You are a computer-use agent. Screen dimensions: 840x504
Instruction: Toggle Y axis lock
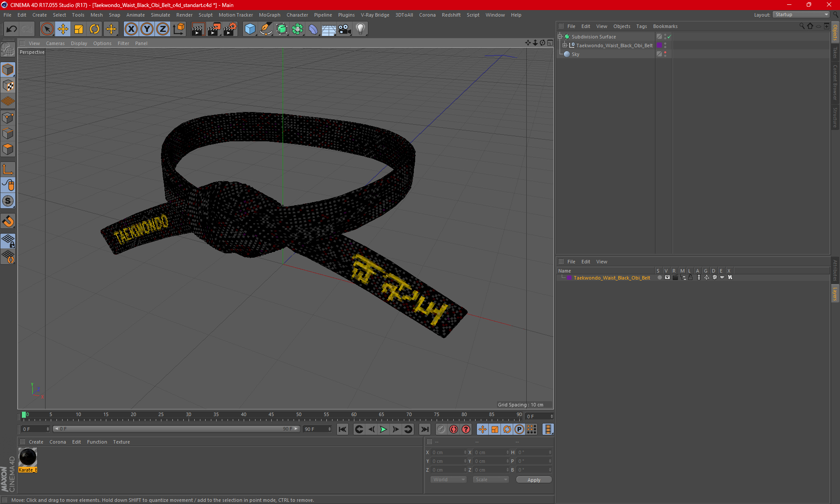[147, 29]
